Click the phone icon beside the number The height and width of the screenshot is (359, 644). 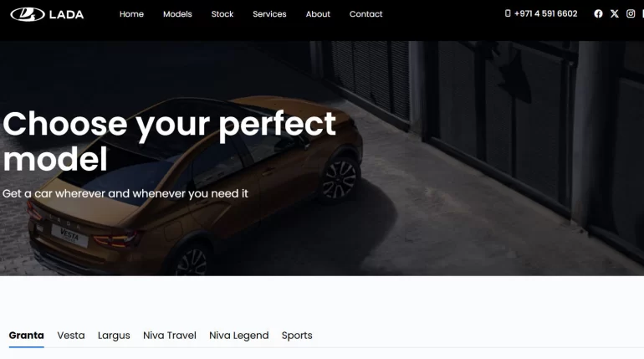click(x=508, y=13)
